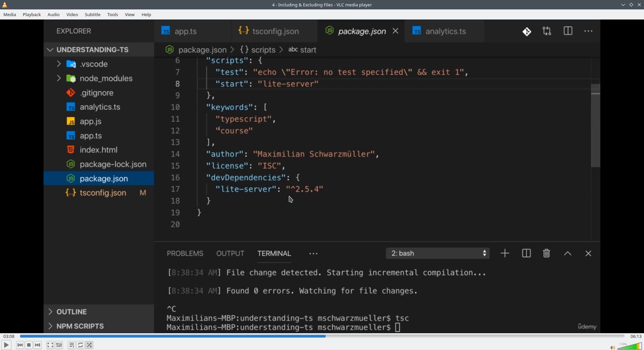The height and width of the screenshot is (350, 644).
Task: Toggle fullscreen video mode
Action: pos(50,345)
